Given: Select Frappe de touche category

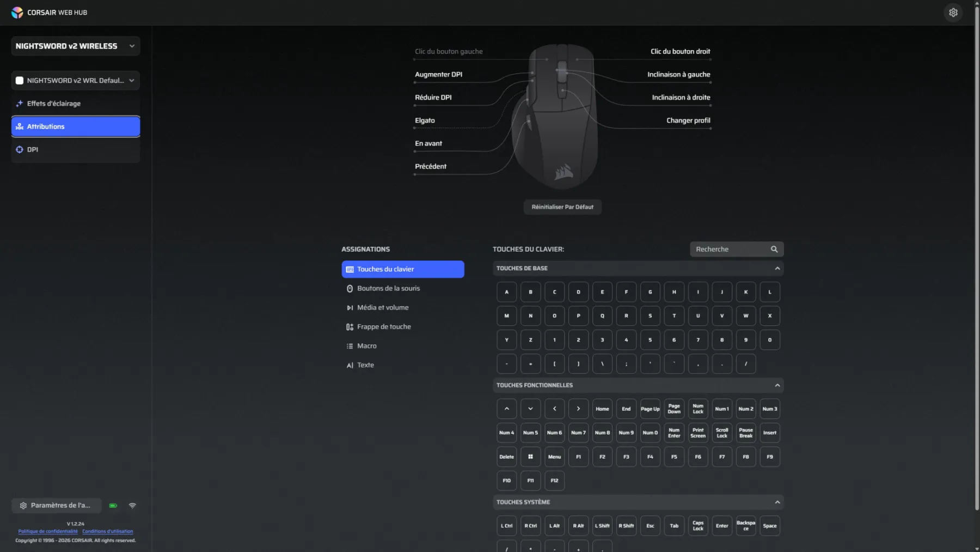Looking at the screenshot, I should click(x=403, y=326).
